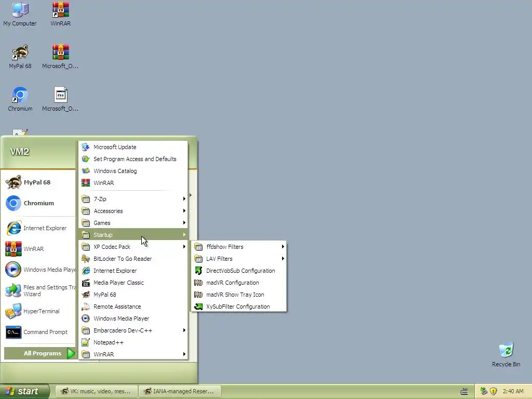Expand the 7-Zip program folder

pos(133,199)
